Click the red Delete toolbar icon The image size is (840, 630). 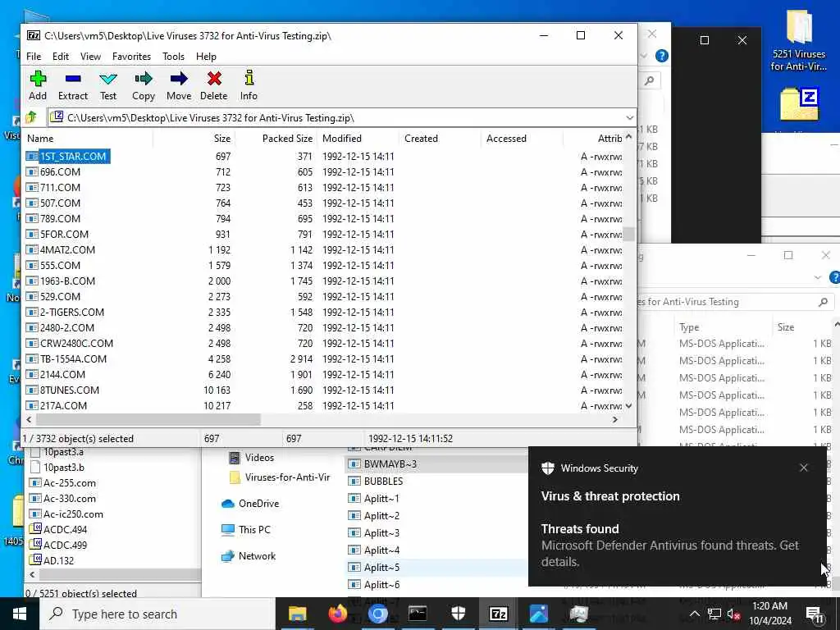coord(214,85)
